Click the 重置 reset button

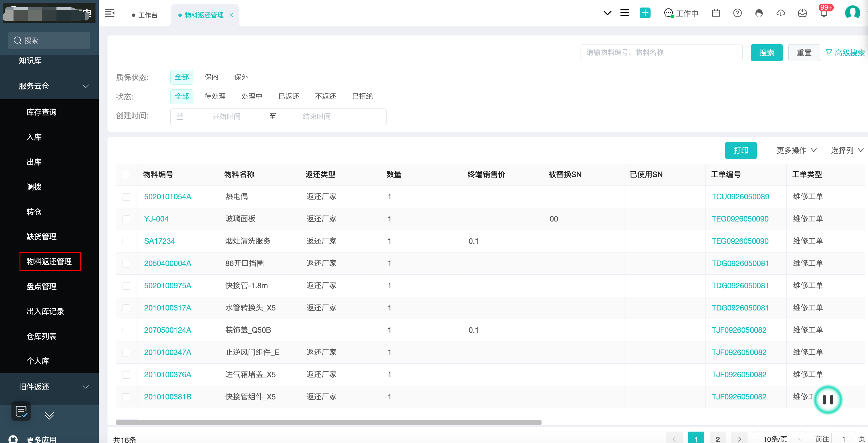point(804,53)
